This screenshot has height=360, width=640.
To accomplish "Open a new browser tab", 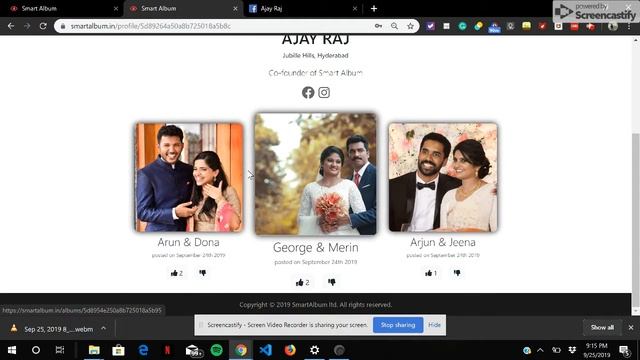I will point(374,9).
